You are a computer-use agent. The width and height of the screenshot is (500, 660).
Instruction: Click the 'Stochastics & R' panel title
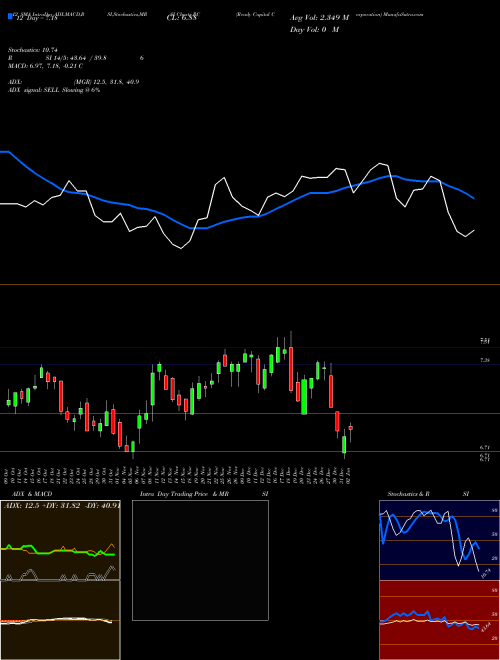click(408, 494)
